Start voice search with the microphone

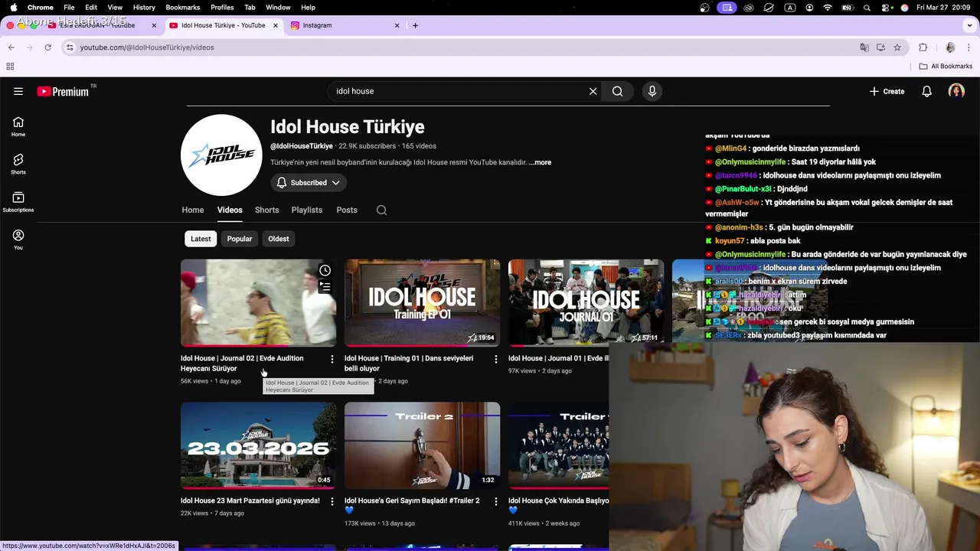pyautogui.click(x=652, y=91)
